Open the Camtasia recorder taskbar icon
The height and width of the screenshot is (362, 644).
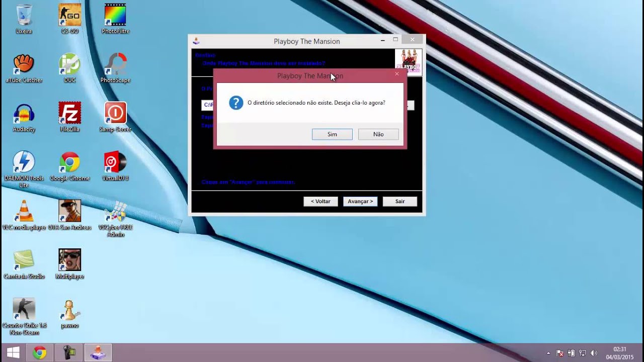(70, 352)
